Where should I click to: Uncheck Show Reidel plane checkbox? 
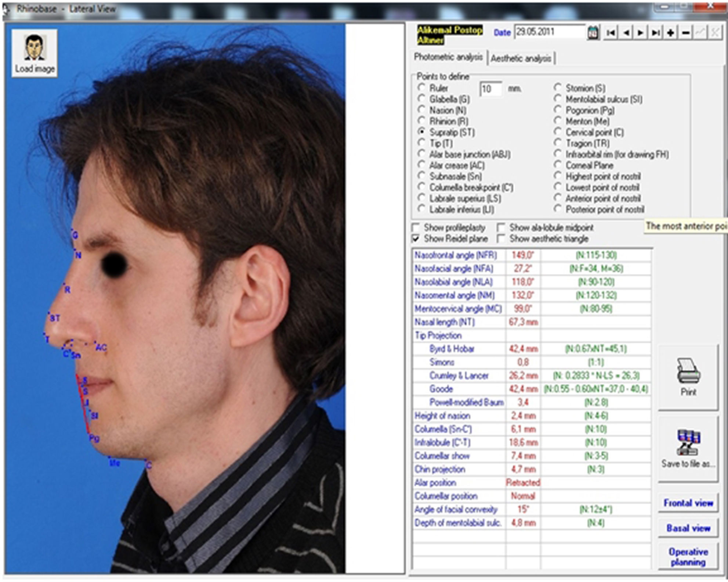coord(416,239)
